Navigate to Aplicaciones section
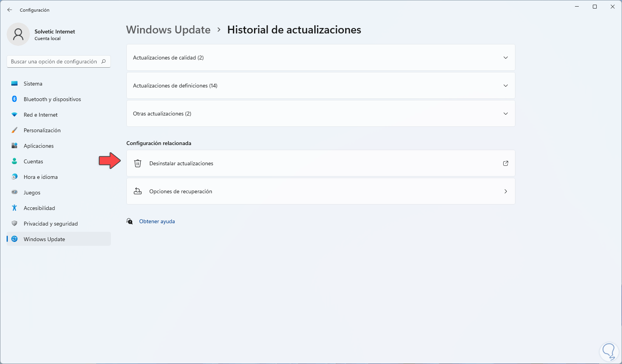Viewport: 622px width, 364px height. 59,146
